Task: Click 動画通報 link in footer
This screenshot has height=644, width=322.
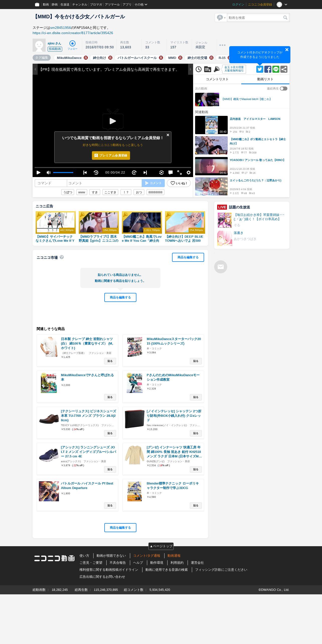Action: point(174,556)
